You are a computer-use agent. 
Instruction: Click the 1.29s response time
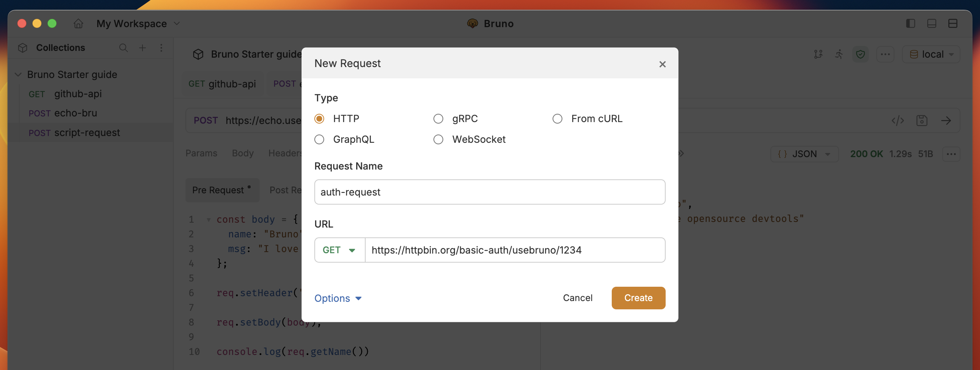pyautogui.click(x=900, y=154)
